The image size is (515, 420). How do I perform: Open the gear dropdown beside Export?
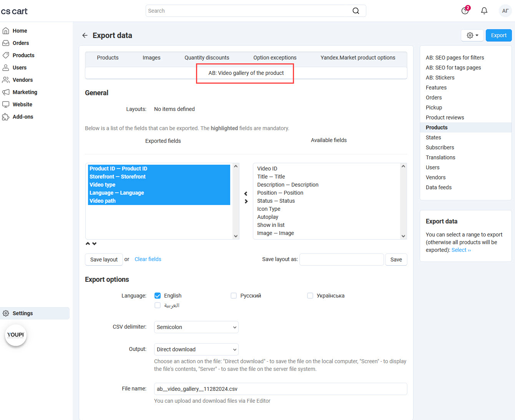472,35
